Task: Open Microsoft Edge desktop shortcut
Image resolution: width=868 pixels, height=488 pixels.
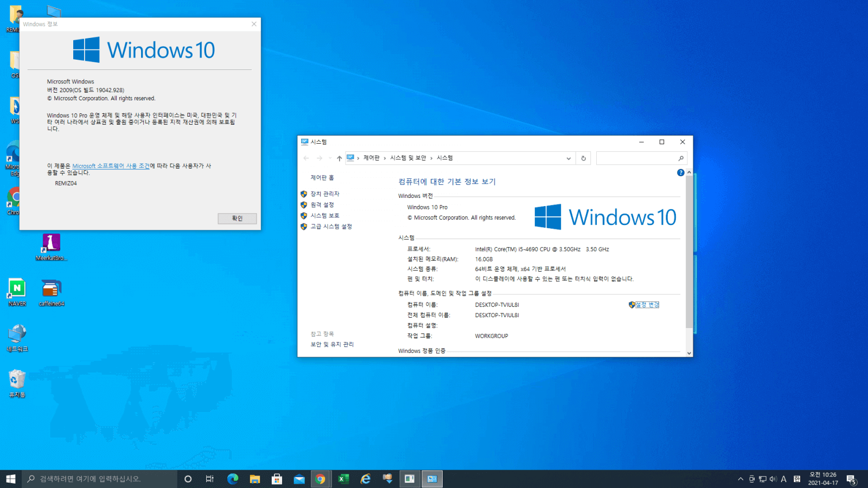Action: [x=12, y=159]
